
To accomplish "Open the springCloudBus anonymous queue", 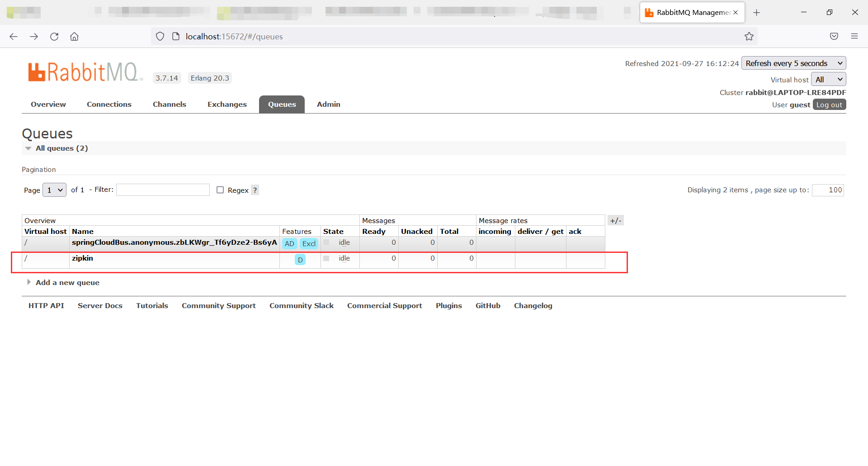I will point(175,243).
